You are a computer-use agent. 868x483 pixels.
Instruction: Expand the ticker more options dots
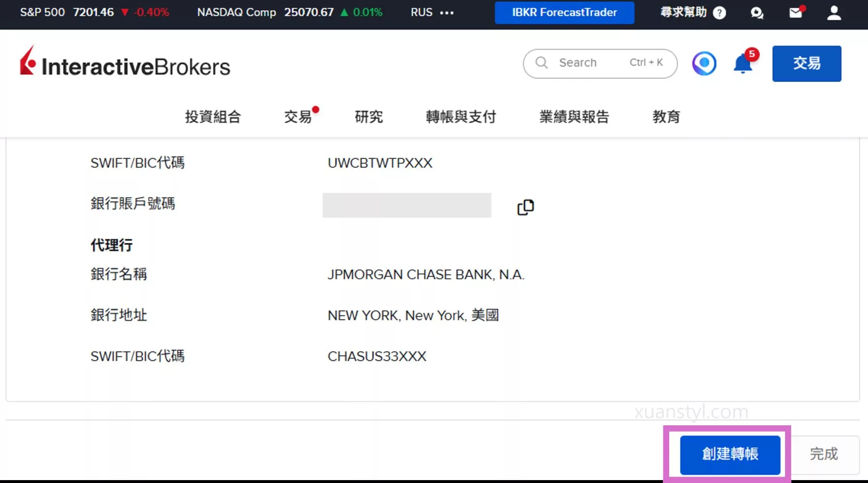click(x=447, y=13)
